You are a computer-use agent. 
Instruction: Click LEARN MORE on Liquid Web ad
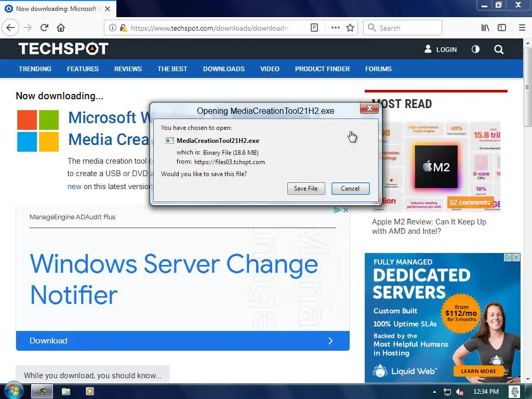click(478, 371)
